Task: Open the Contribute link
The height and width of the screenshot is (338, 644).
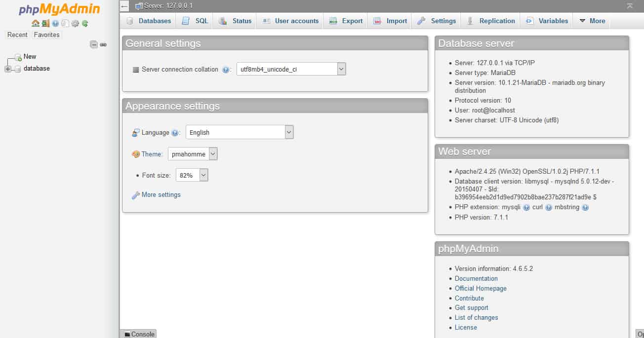Action: (469, 299)
